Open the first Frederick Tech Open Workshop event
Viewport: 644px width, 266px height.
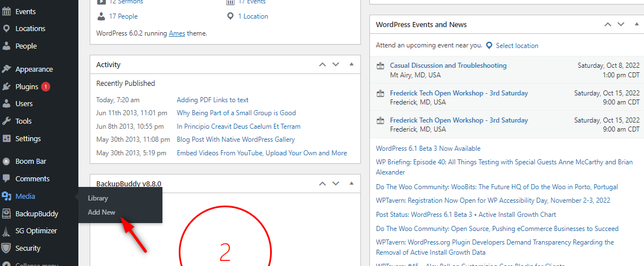pyautogui.click(x=459, y=93)
